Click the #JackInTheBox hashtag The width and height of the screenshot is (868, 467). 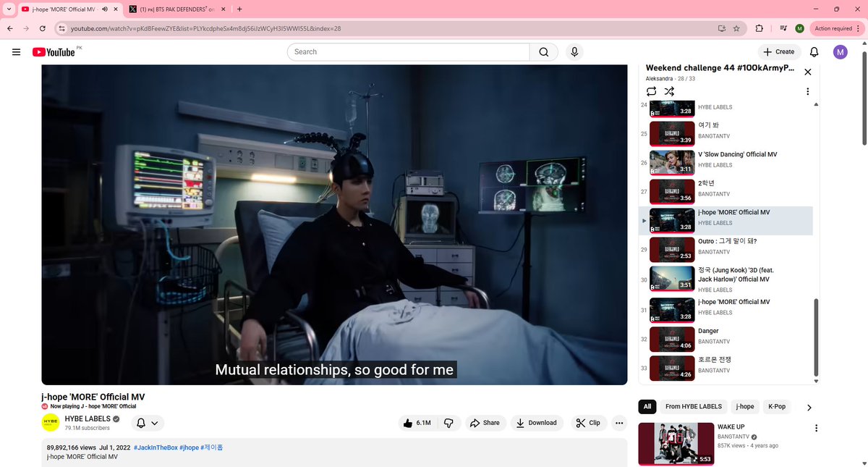point(155,447)
